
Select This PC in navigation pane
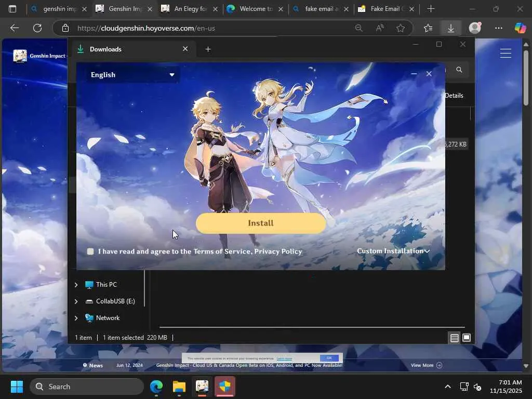[101, 285]
